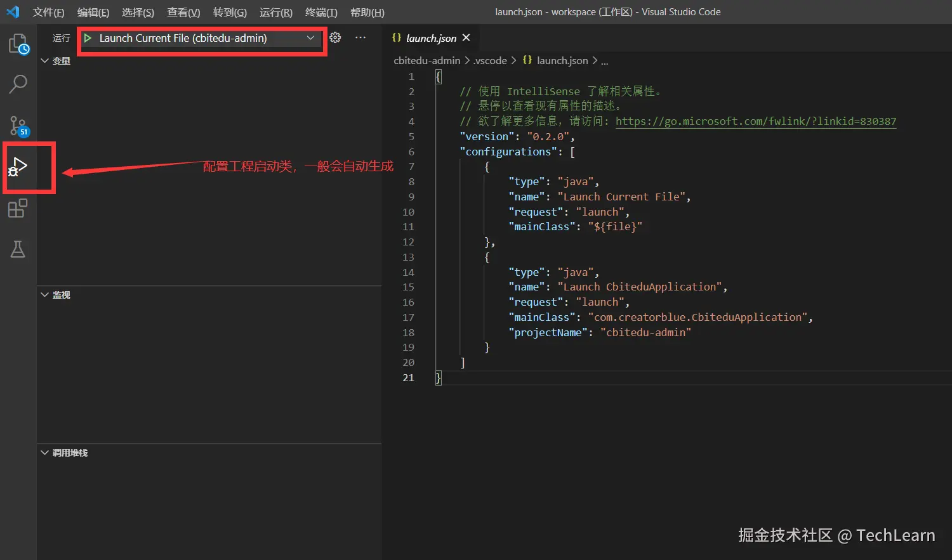Click .vscode folder in the breadcrumb

pyautogui.click(x=491, y=60)
